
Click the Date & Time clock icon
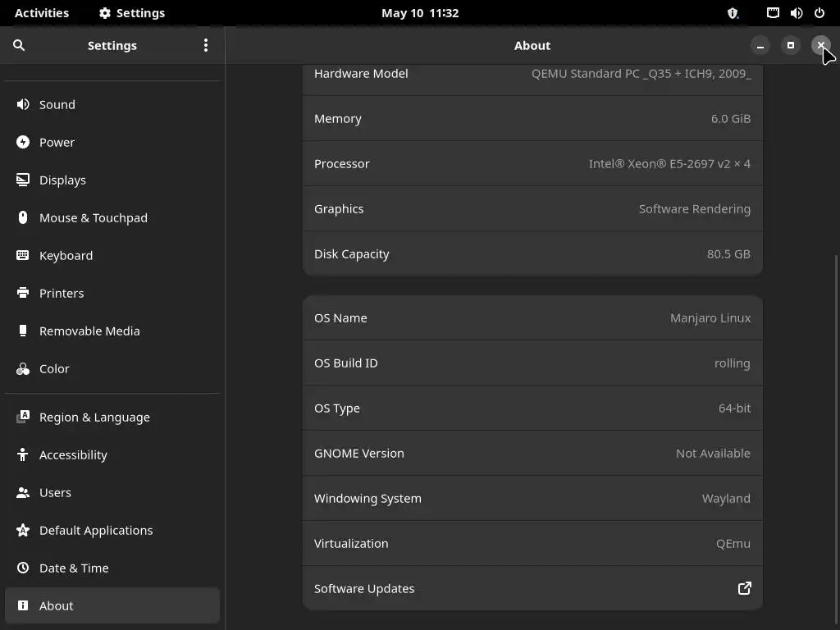pos(22,568)
